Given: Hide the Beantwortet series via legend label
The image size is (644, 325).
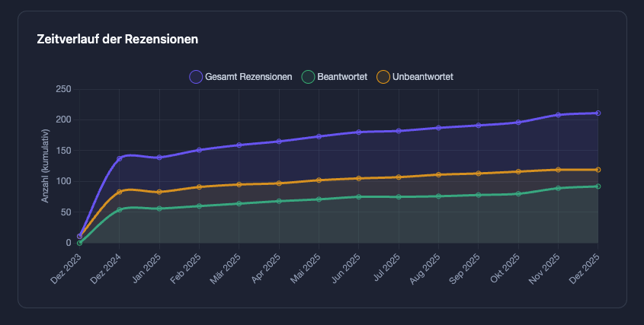Looking at the screenshot, I should (342, 77).
